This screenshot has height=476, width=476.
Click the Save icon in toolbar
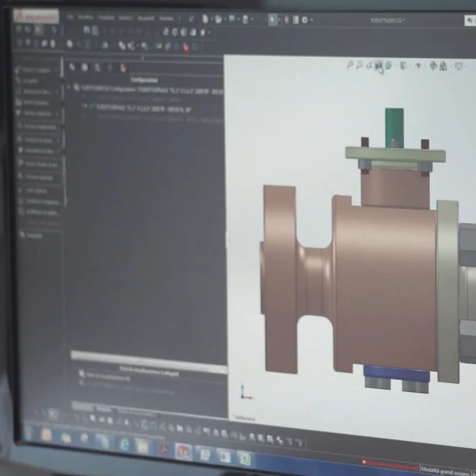click(232, 20)
